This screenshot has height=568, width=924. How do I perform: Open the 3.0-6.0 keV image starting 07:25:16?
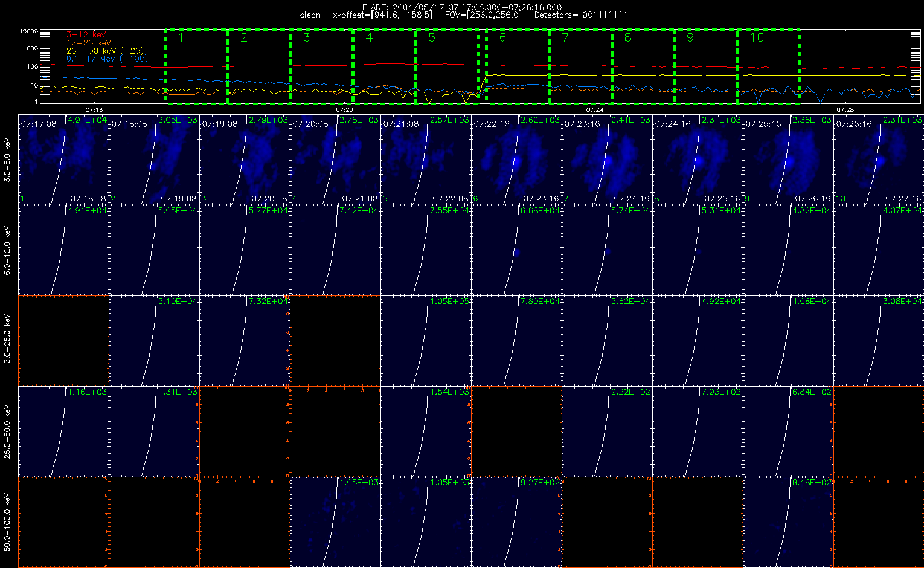click(788, 160)
